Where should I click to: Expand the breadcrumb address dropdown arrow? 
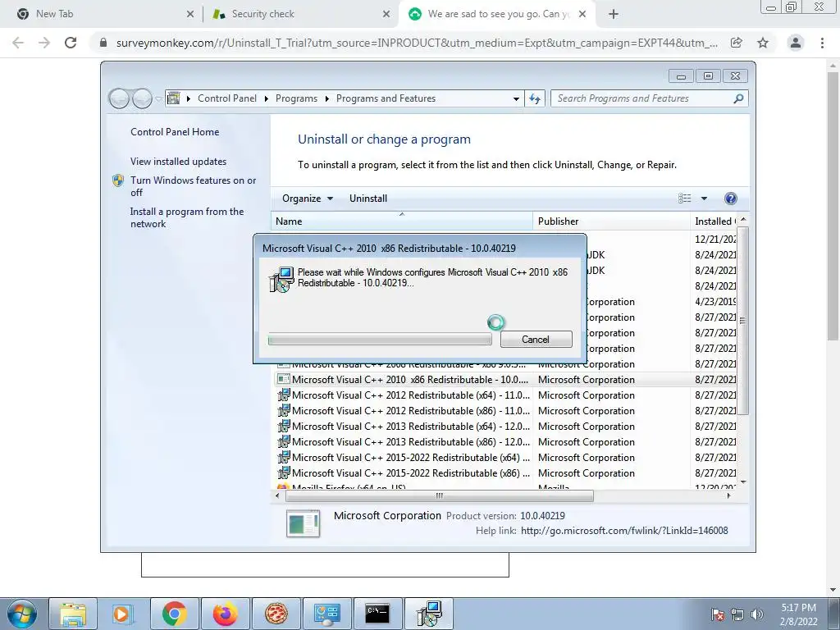tap(516, 98)
